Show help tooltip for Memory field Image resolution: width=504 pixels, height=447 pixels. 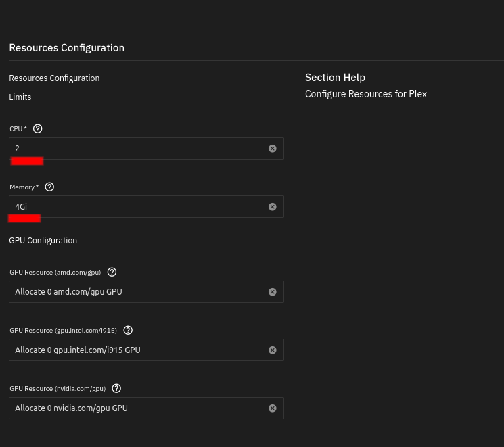[49, 187]
